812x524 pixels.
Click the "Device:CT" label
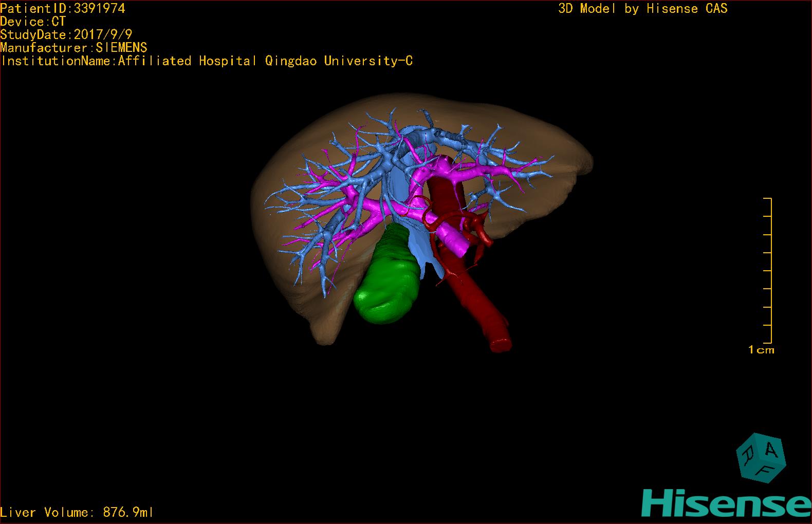tap(33, 22)
